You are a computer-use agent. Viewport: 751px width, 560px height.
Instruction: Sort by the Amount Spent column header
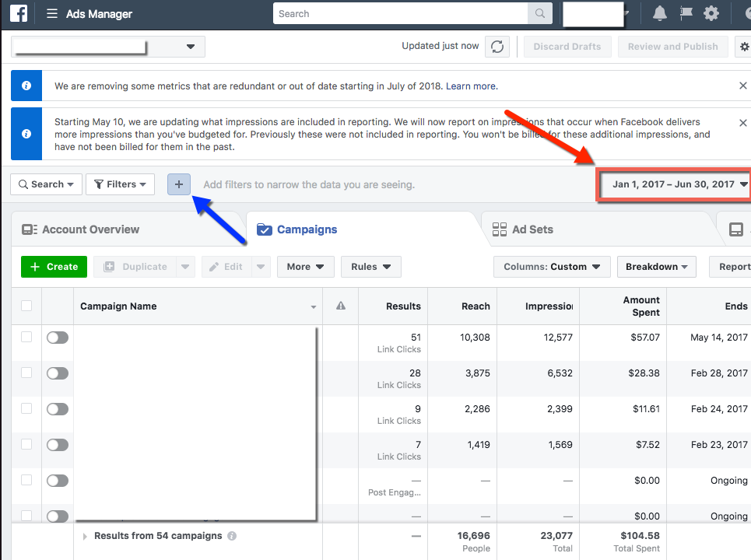pos(623,306)
